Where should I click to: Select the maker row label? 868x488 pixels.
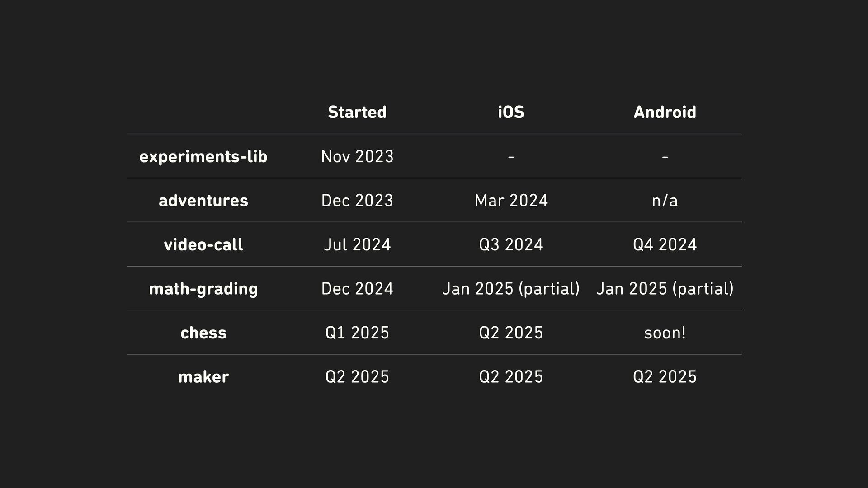point(203,376)
